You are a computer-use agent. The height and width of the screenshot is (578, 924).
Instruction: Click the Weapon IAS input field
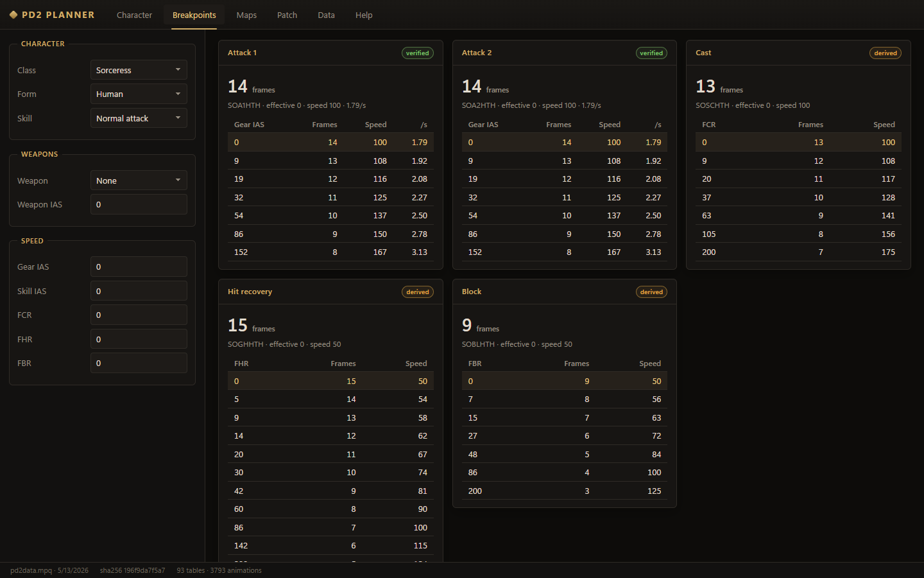click(x=139, y=204)
